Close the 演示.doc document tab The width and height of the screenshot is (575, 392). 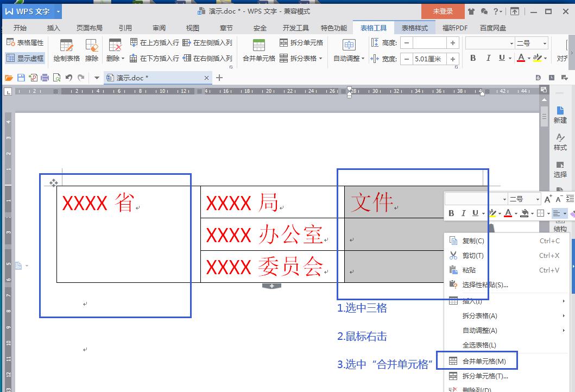click(206, 78)
